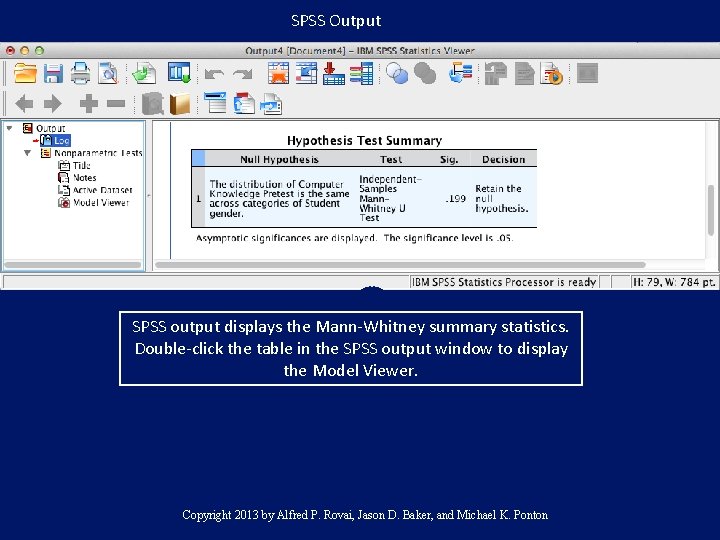
Task: Click the red close window button
Action: click(x=11, y=51)
